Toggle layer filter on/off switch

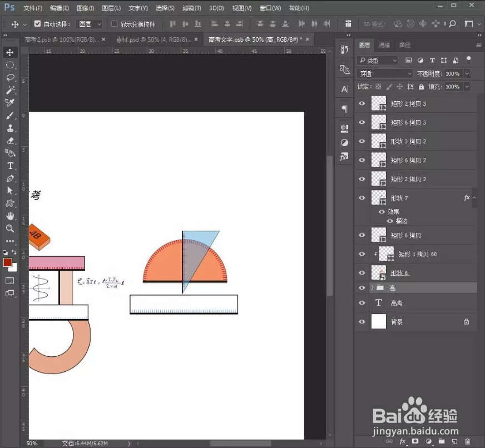(x=469, y=59)
